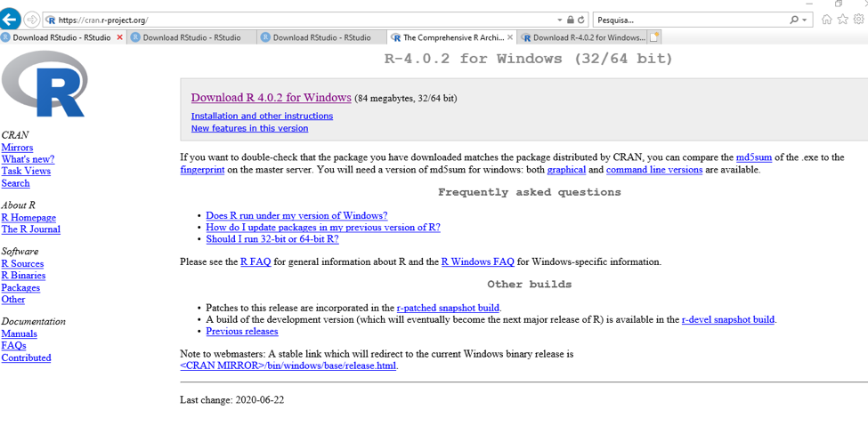Open Previous releases link
This screenshot has width=868, height=426.
pos(242,331)
